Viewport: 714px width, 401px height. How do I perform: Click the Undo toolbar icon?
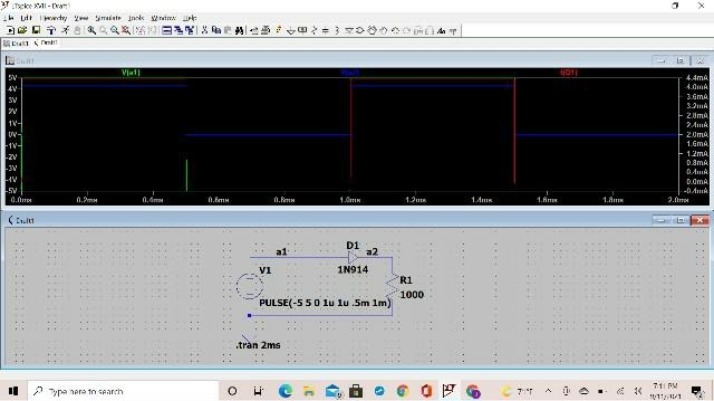click(x=395, y=30)
